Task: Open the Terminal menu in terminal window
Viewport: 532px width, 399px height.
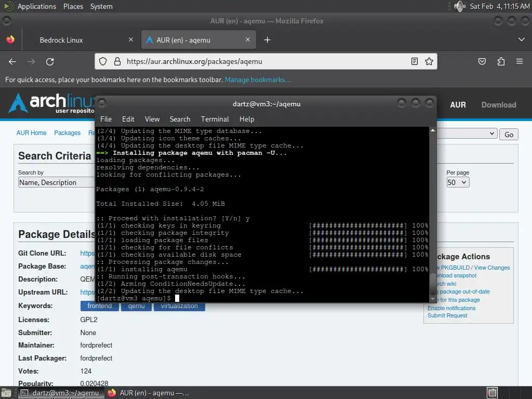Action: [x=215, y=119]
